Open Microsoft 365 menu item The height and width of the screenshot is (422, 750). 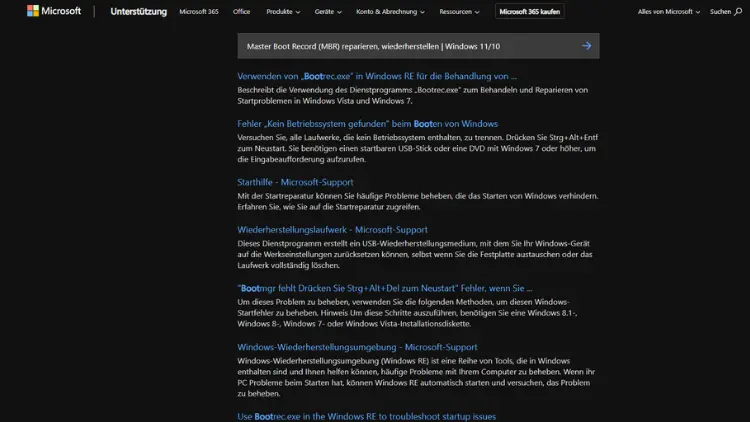[199, 11]
